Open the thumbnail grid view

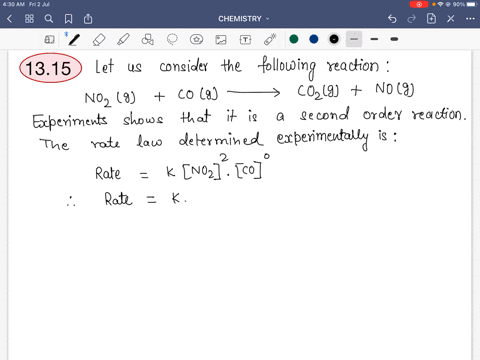pos(29,19)
